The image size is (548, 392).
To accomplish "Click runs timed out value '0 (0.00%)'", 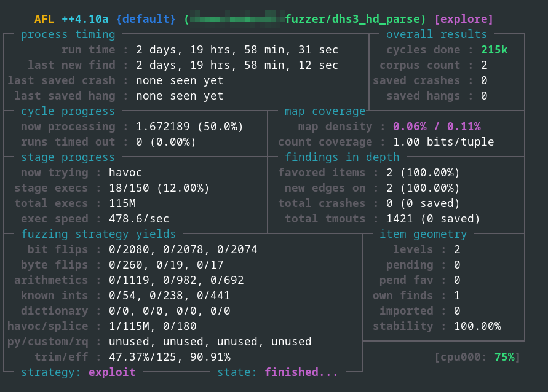I will pos(165,142).
